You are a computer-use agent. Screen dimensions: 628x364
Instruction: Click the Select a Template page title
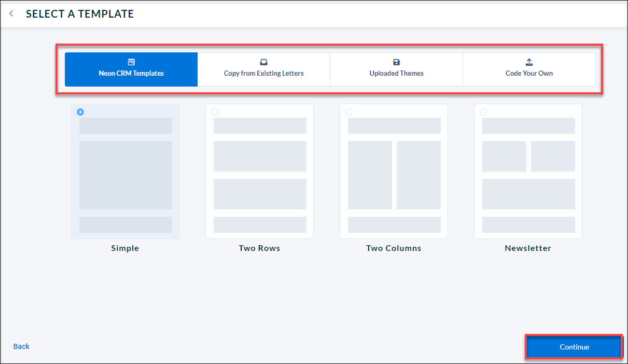coord(80,14)
